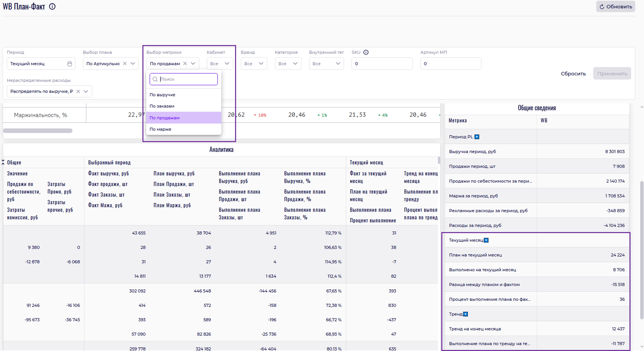
Task: Collapse the Общее column group icon
Action: click(x=3, y=162)
